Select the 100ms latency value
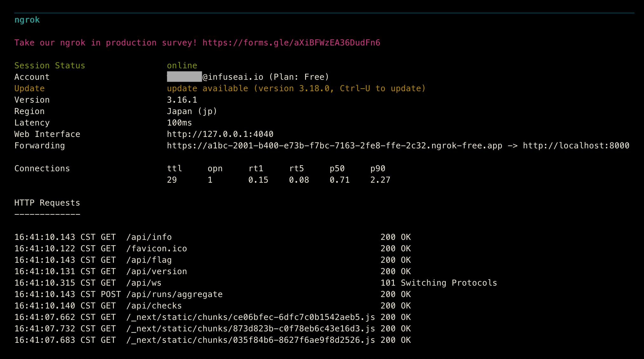644x359 pixels. click(180, 123)
